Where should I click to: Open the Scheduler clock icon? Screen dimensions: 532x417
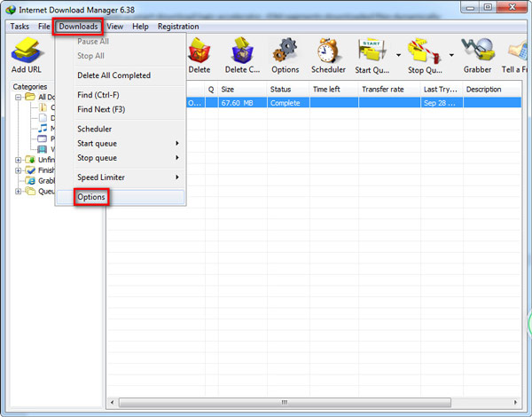coord(328,51)
